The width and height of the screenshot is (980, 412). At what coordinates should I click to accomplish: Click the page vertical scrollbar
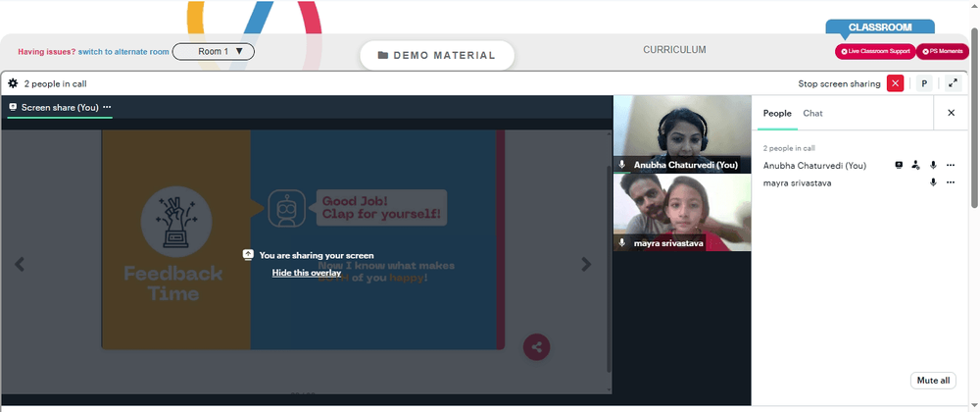coord(974,118)
